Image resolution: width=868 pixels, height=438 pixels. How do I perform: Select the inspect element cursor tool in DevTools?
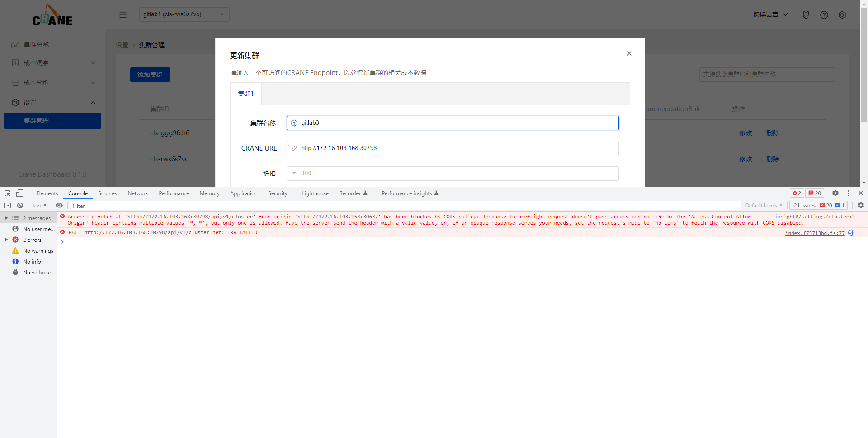click(7, 193)
